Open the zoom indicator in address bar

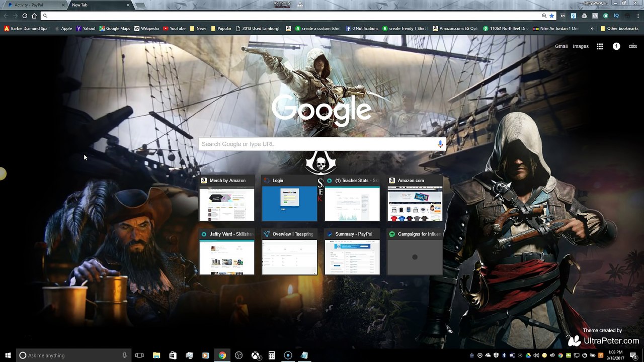click(544, 16)
